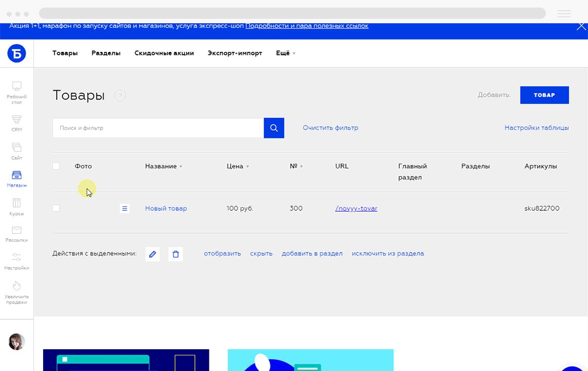This screenshot has height=371, width=588.
Task: Click the trash delete icon for selected items
Action: tap(175, 254)
